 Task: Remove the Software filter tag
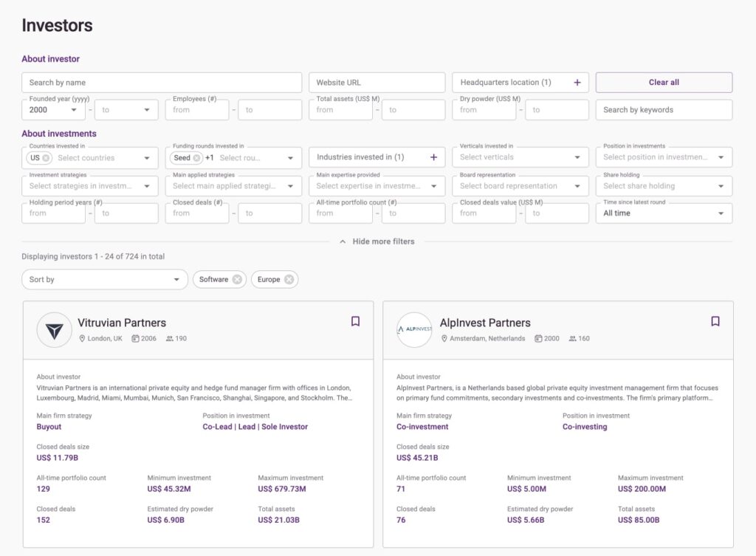point(237,279)
